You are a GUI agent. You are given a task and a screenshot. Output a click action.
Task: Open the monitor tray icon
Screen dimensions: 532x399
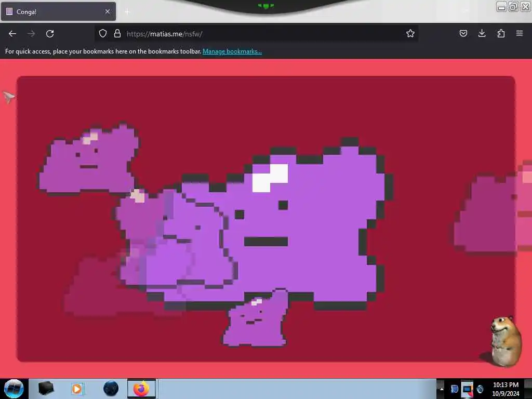click(x=467, y=389)
